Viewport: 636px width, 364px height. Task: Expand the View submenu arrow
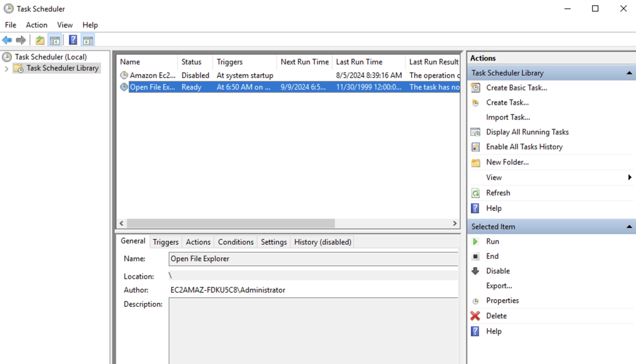[629, 177]
